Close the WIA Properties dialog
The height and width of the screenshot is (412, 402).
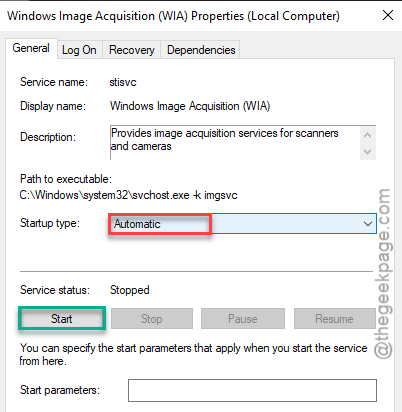pos(388,15)
